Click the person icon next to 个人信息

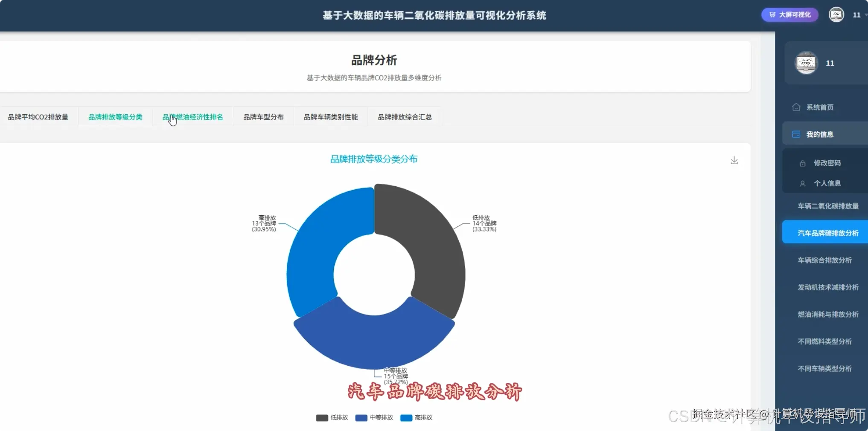(803, 183)
